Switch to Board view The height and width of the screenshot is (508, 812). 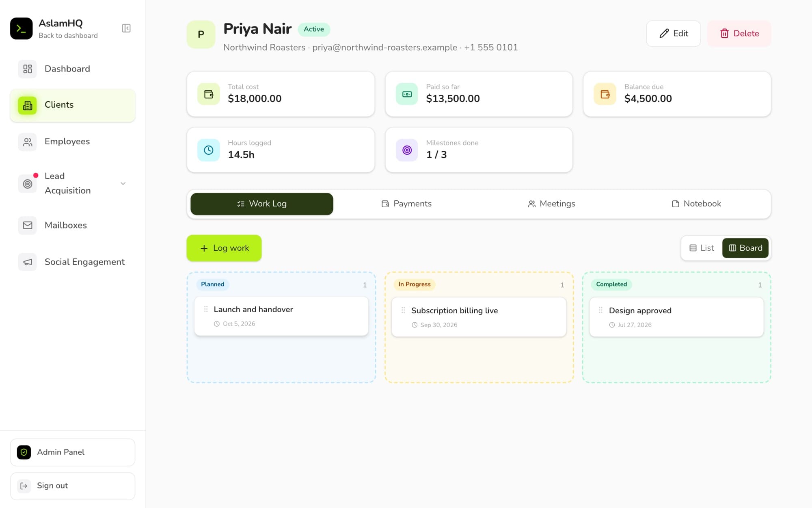745,248
